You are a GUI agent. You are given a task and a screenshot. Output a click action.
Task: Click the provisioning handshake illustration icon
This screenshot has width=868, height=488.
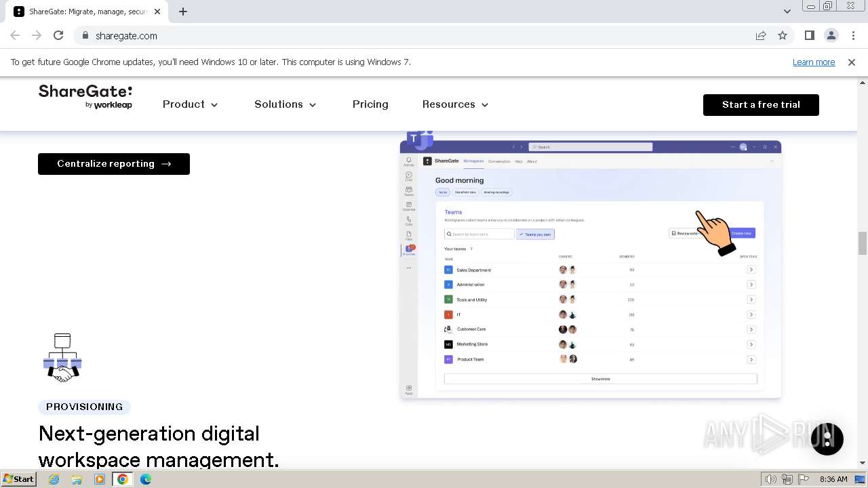62,358
